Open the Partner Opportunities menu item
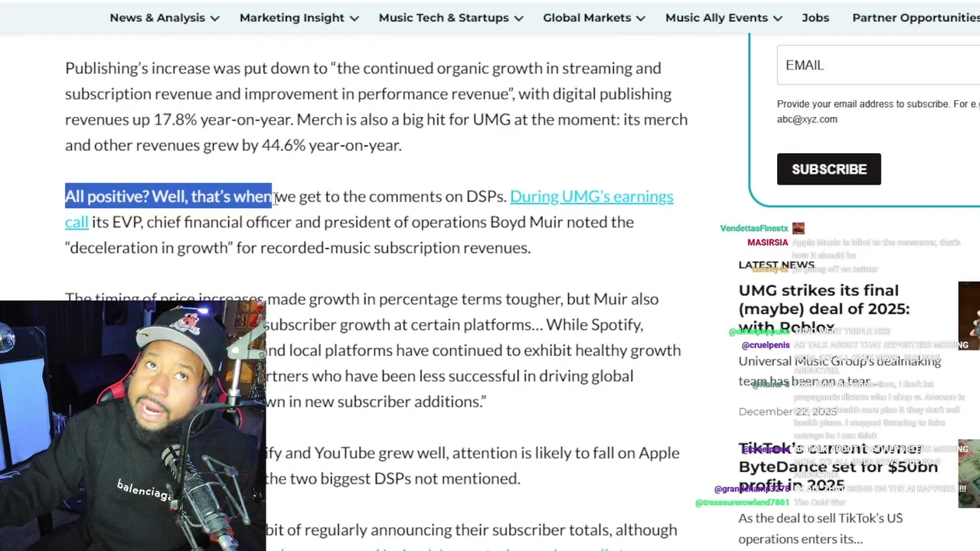The width and height of the screenshot is (980, 551). pos(916,18)
